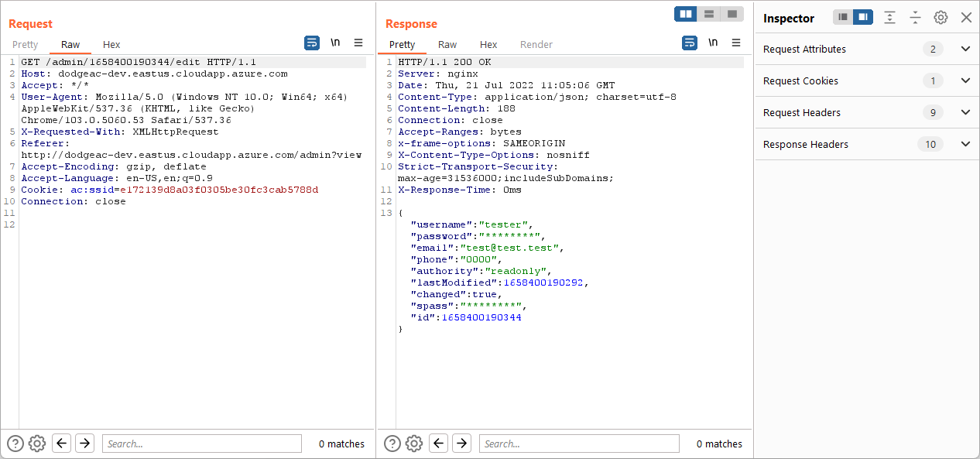Screen dimensions: 980x459
Task: Click the Response panel title
Action: [x=411, y=24]
